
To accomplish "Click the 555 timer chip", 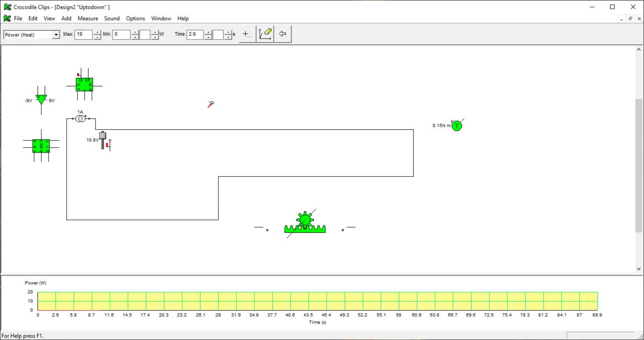I will pos(41,146).
